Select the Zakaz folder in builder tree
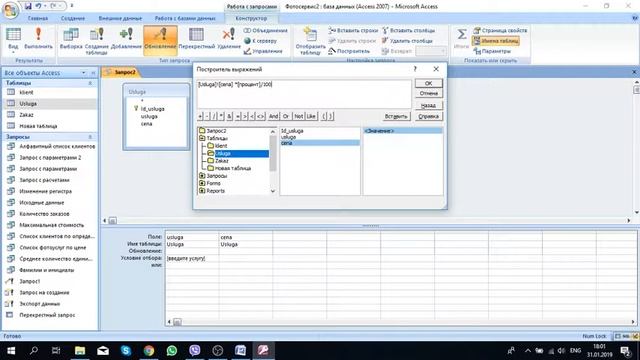 coord(218,161)
